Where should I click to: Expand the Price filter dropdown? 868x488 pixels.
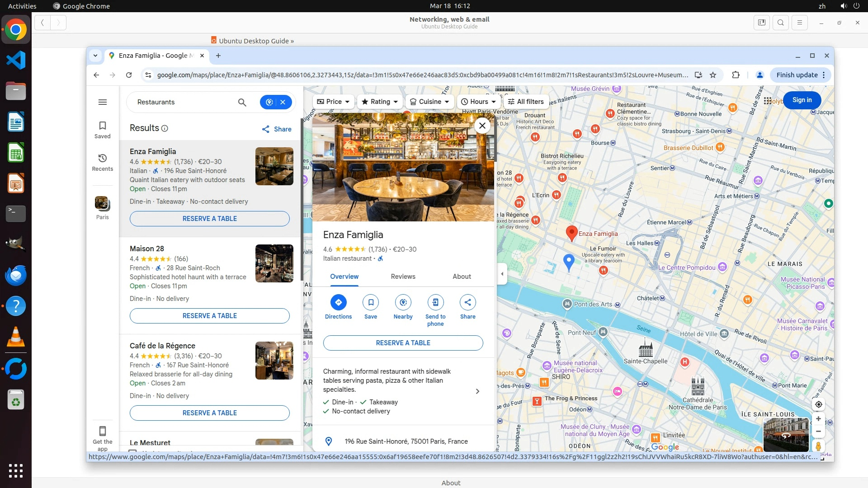point(334,102)
